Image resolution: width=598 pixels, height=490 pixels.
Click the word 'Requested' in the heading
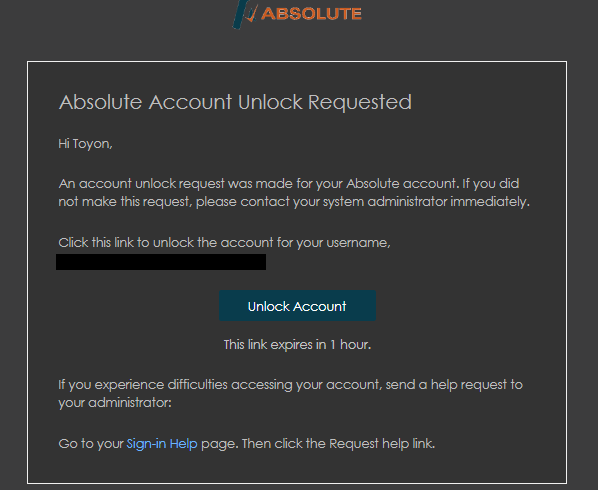360,102
